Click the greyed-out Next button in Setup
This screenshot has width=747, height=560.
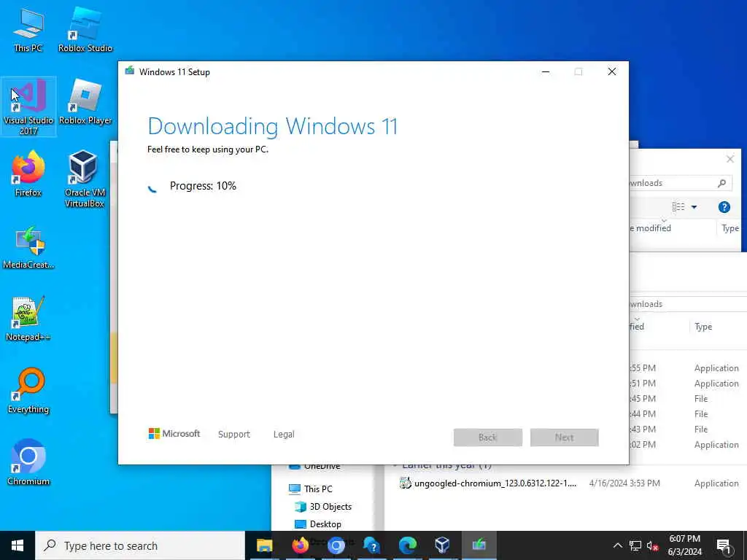[564, 437]
